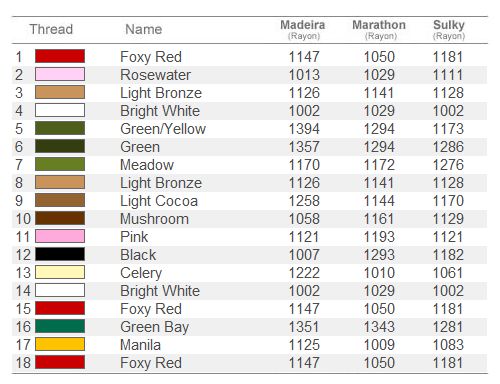Select the Rosewater pink color swatch
Image resolution: width=500 pixels, height=384 pixels.
click(x=60, y=74)
